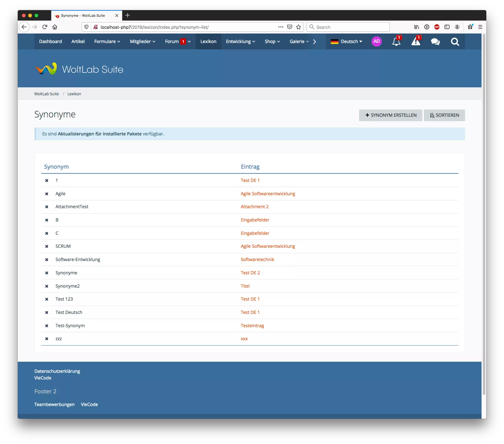Bookmark this page with the star icon
The image size is (504, 444).
(299, 27)
